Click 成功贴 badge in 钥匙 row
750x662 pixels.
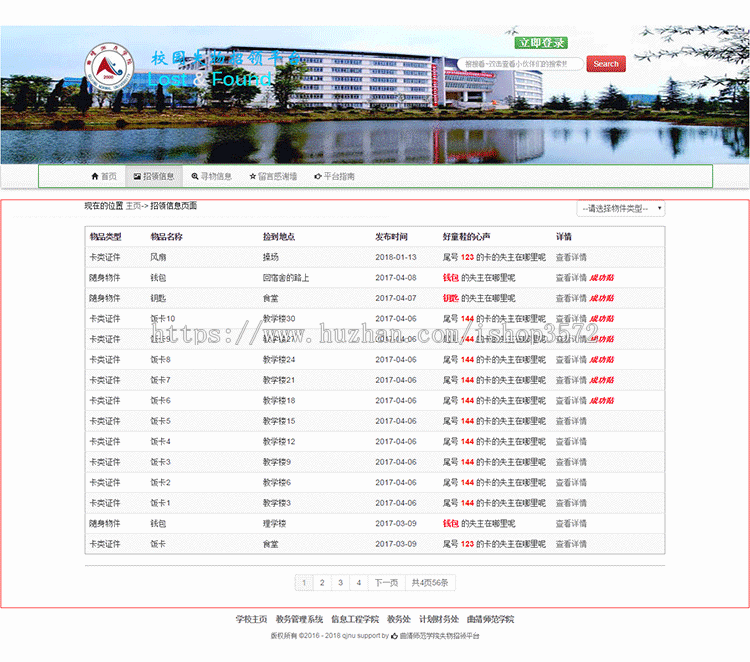pyautogui.click(x=602, y=298)
